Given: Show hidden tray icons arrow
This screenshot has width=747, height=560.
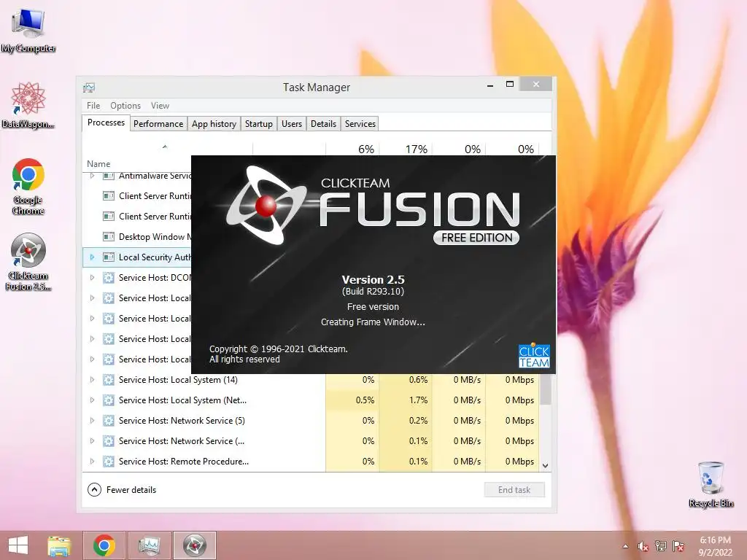Looking at the screenshot, I should point(625,546).
